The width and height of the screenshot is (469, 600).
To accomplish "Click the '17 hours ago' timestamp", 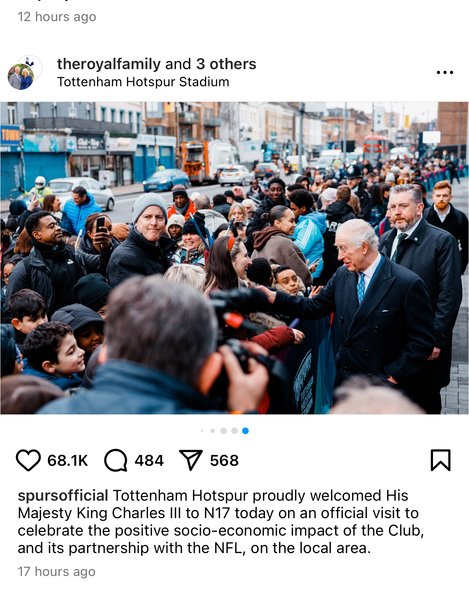I will [x=57, y=572].
